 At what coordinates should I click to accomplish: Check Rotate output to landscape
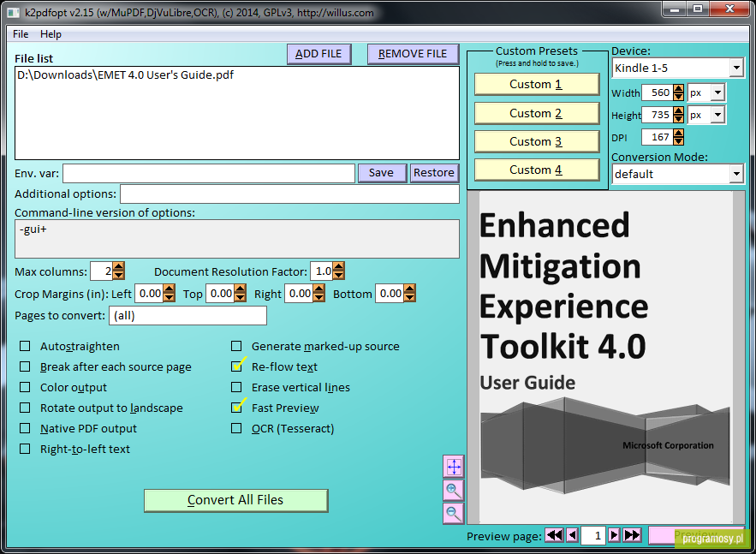25,408
